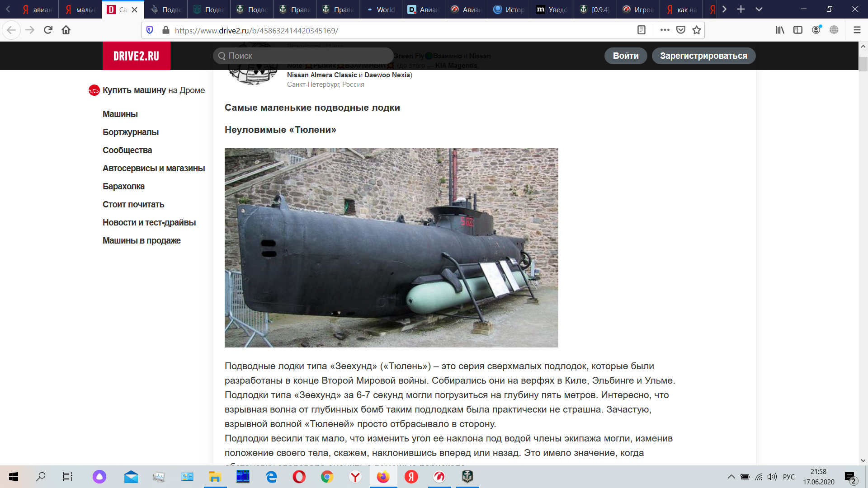Open Бортжурналы sidebar link
The image size is (868, 488).
131,132
